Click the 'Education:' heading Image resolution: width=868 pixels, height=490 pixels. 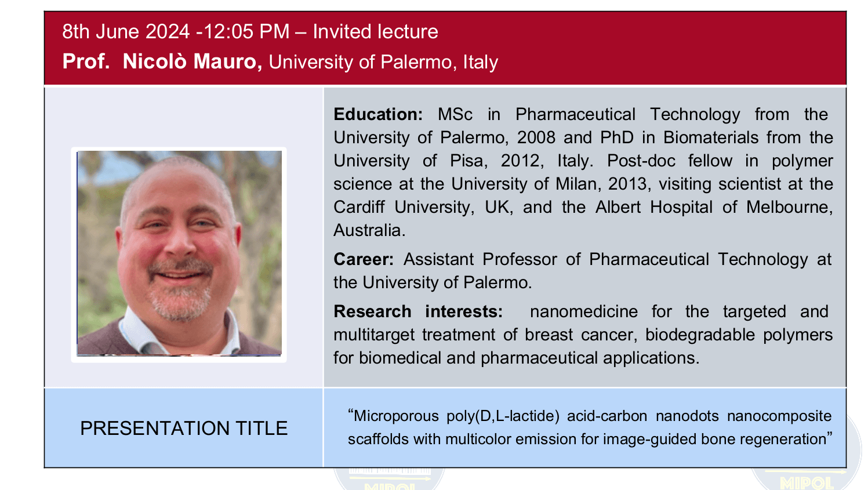[x=378, y=114]
